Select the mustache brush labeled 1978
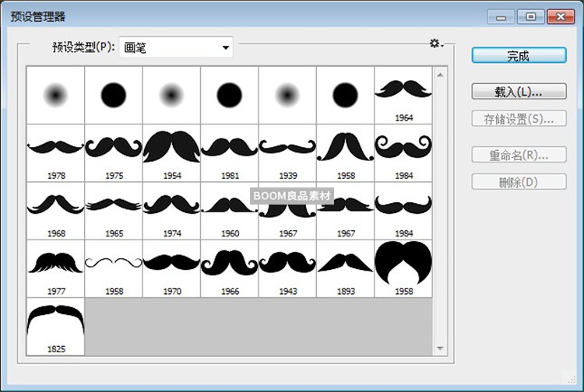The image size is (584, 392). point(55,152)
